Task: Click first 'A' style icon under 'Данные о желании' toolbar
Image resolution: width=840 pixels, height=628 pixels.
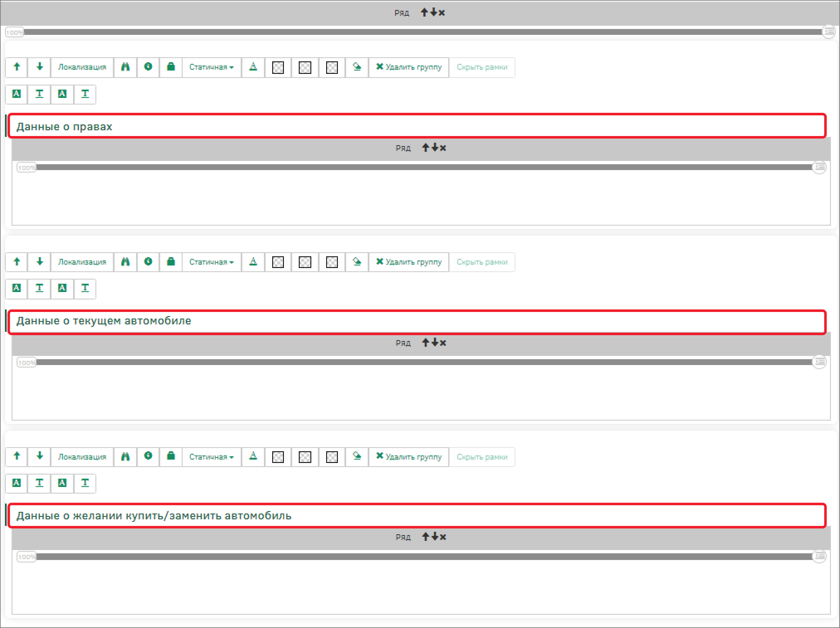Action: tap(17, 483)
